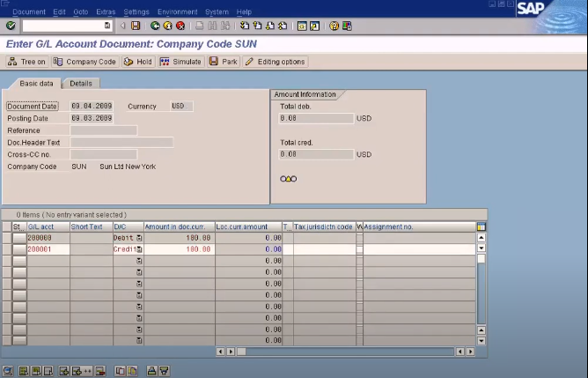Click the Copy Line icon
This screenshot has width=588, height=378.
point(120,371)
